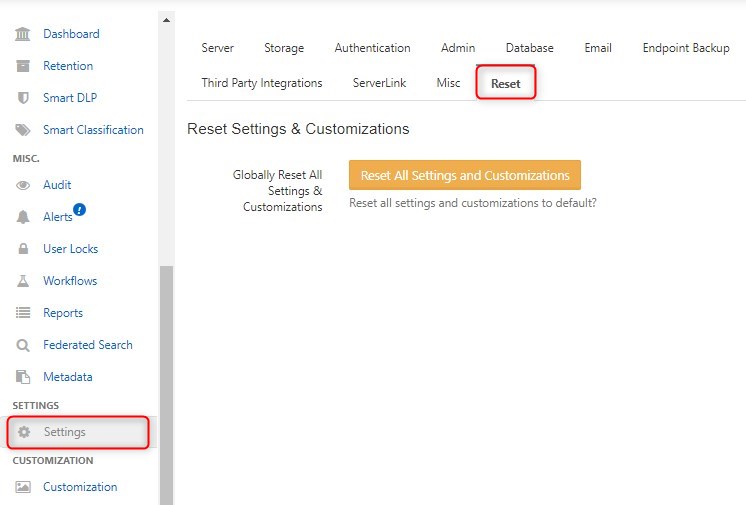
Task: Click the Retention archive box icon
Action: click(22, 66)
